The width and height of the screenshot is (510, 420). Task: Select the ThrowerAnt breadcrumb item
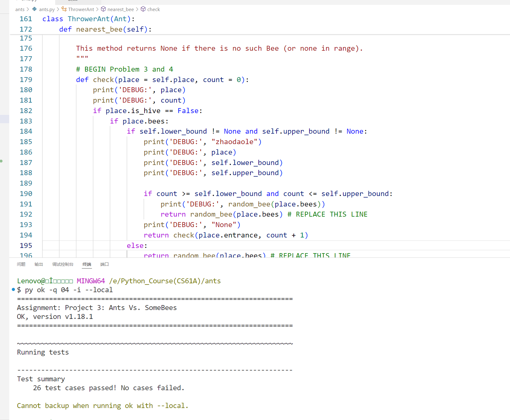tap(81, 10)
